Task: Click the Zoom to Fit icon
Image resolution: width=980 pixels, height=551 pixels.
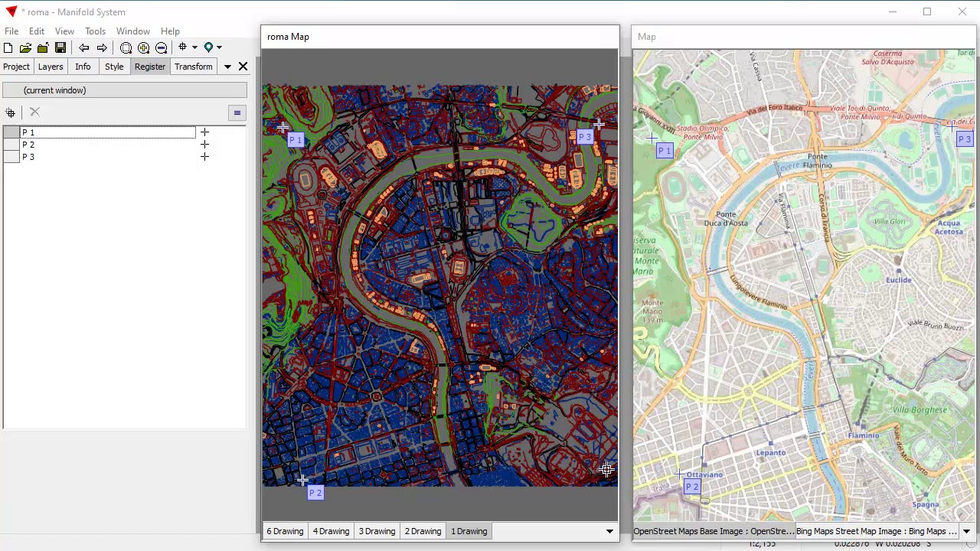Action: (x=126, y=47)
